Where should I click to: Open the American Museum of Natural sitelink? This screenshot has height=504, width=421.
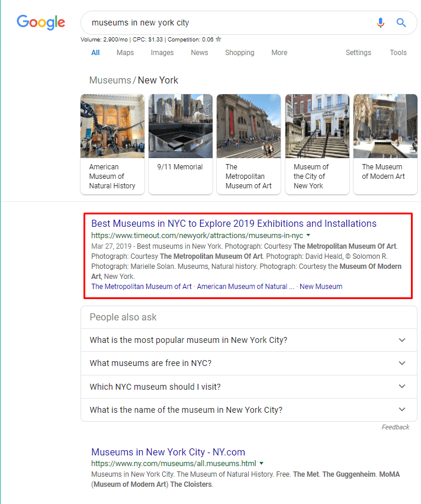(246, 287)
